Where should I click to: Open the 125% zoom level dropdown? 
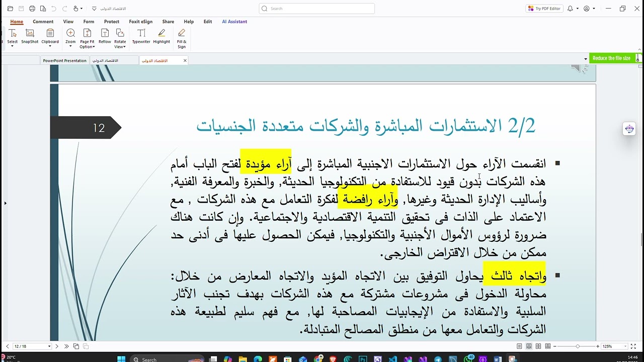click(625, 346)
